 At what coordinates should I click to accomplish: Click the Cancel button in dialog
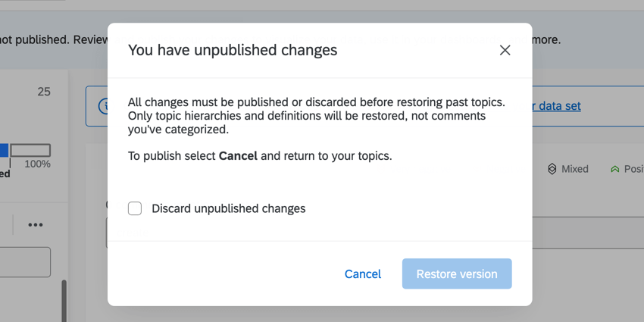363,274
